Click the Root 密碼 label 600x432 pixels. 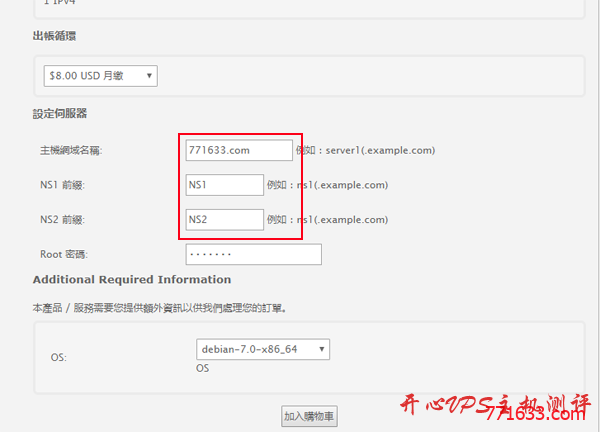66,254
